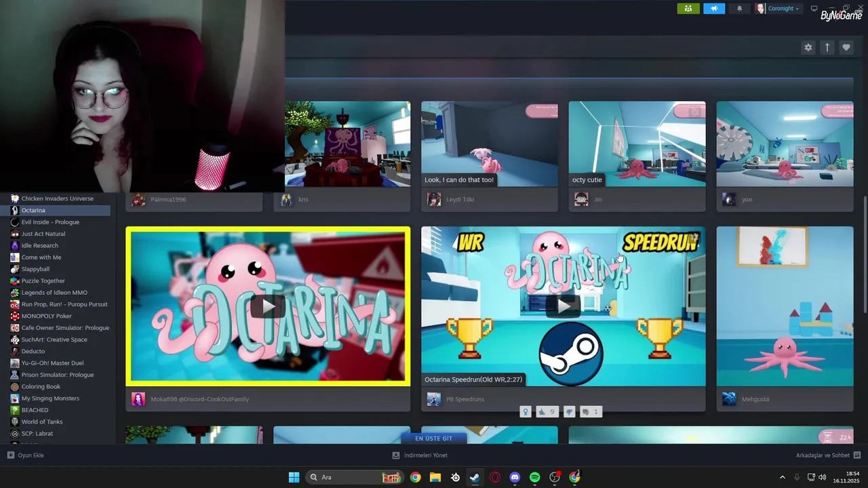The width and height of the screenshot is (868, 488).
Task: Click the 'EN ÜSTE GİT' back-to-top button
Action: click(x=433, y=439)
